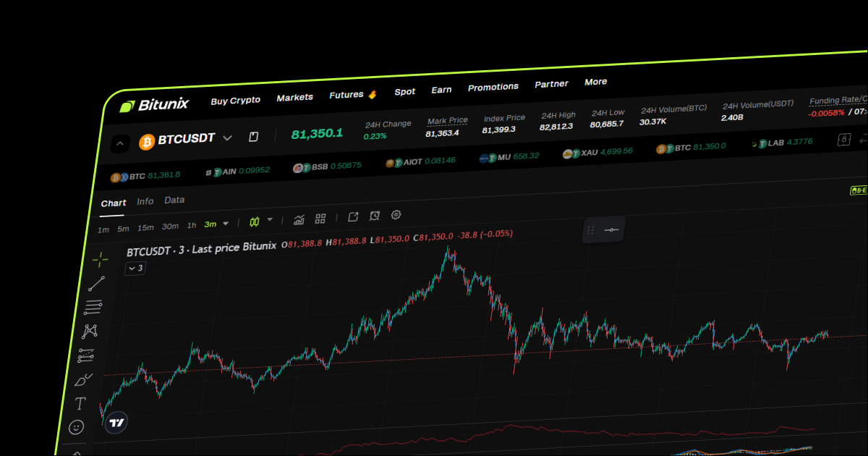Screen dimensions: 868x456
Task: Open the Earn menu
Action: pos(441,90)
